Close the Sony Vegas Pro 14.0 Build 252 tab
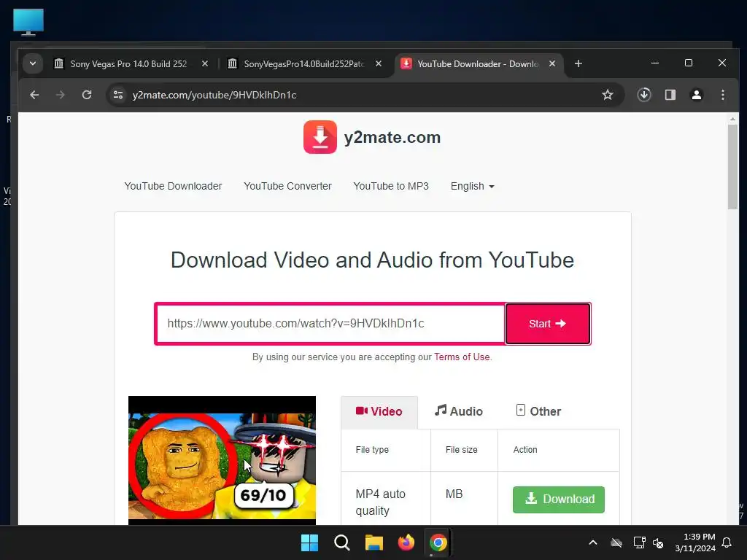The width and height of the screenshot is (747, 560). (205, 63)
